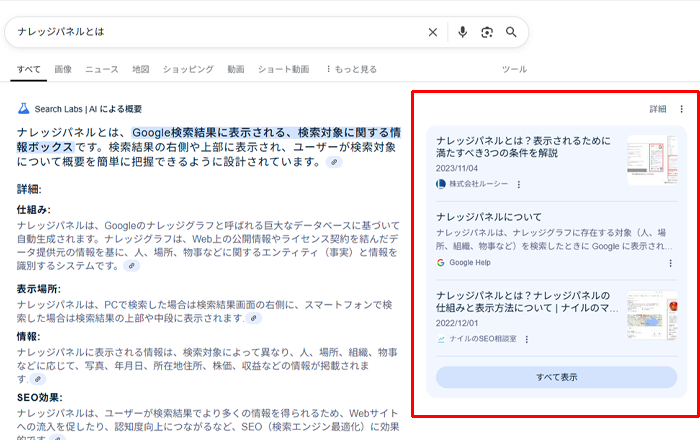The width and height of the screenshot is (700, 440).
Task: Start voice search with the microphone icon
Action: (462, 32)
